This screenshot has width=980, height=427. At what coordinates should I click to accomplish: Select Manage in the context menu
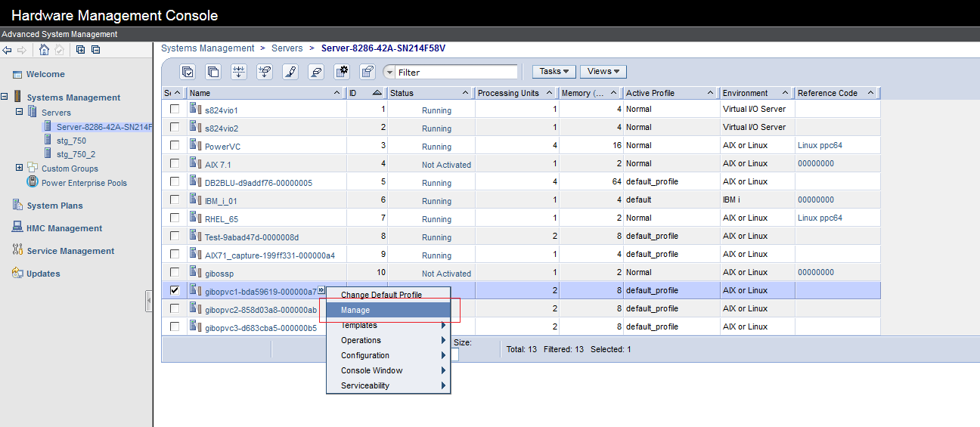[x=388, y=310]
